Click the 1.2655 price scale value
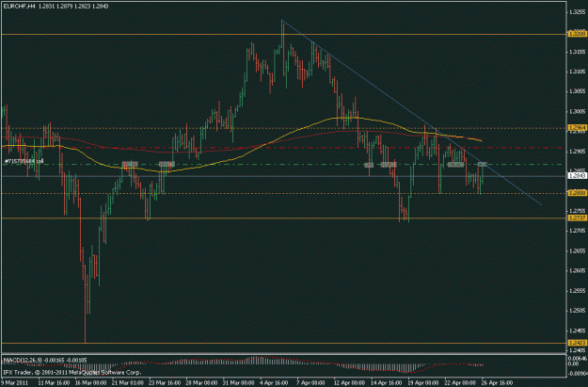The height and width of the screenshot is (387, 588). pyautogui.click(x=577, y=250)
